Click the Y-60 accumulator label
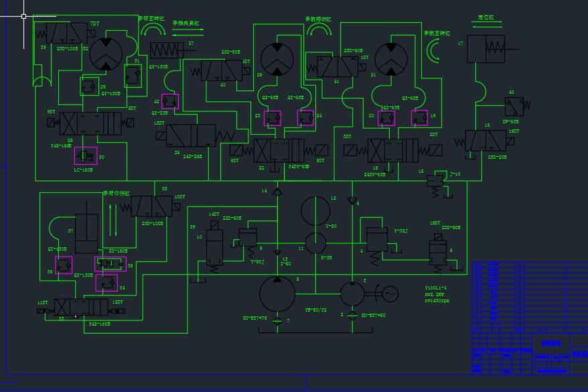The image size is (588, 392). [x=331, y=226]
